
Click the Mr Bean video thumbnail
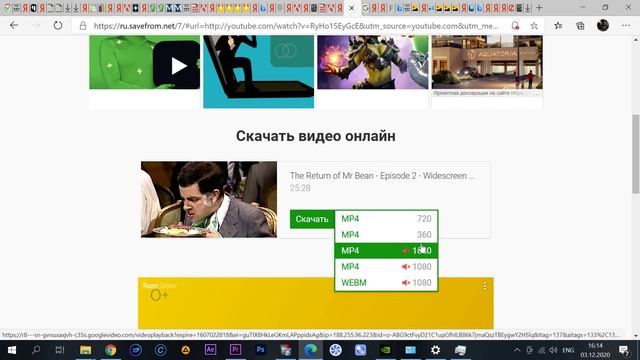209,199
